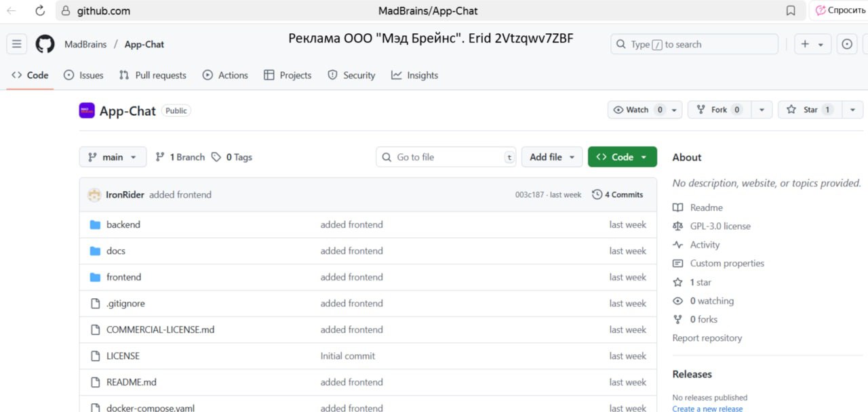Click App-Chat breadcrumb link

click(x=144, y=44)
